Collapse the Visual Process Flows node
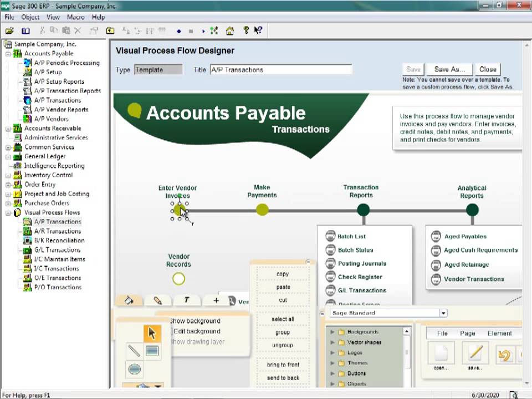The width and height of the screenshot is (532, 399). point(8,213)
